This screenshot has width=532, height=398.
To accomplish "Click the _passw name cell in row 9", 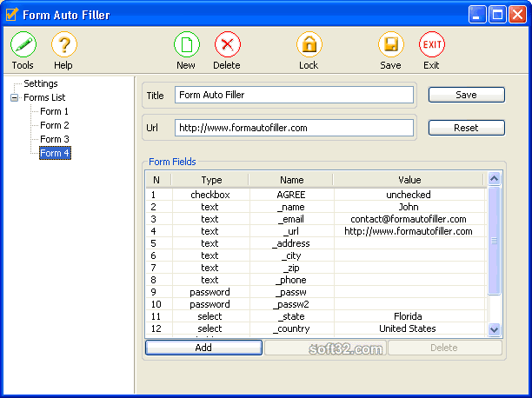I will point(291,292).
